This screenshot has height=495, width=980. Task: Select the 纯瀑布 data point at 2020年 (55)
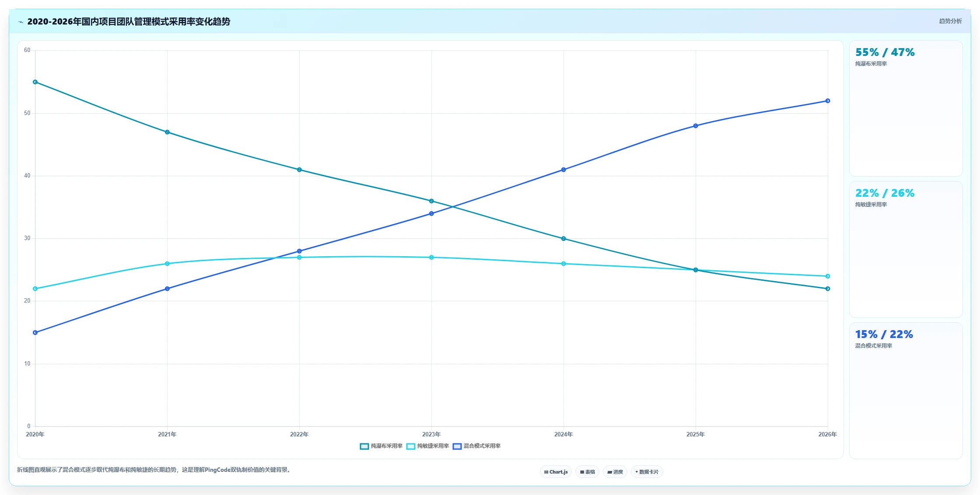35,82
